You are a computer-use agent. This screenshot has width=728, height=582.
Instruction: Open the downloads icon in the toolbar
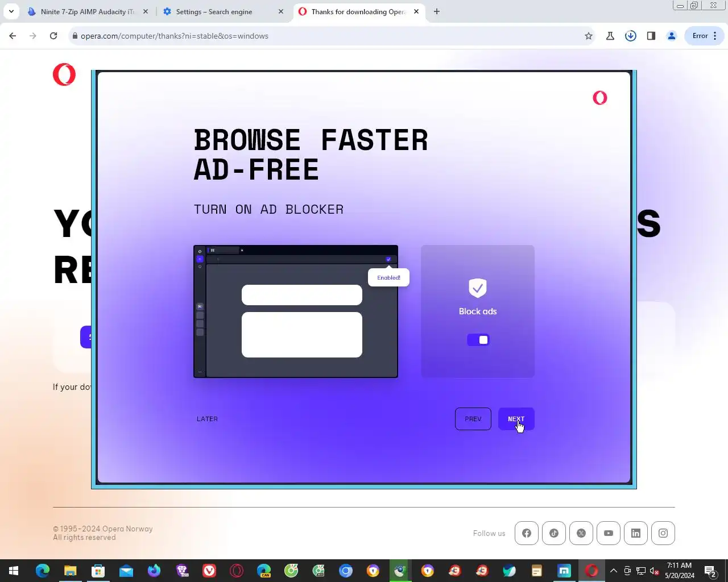(x=631, y=36)
